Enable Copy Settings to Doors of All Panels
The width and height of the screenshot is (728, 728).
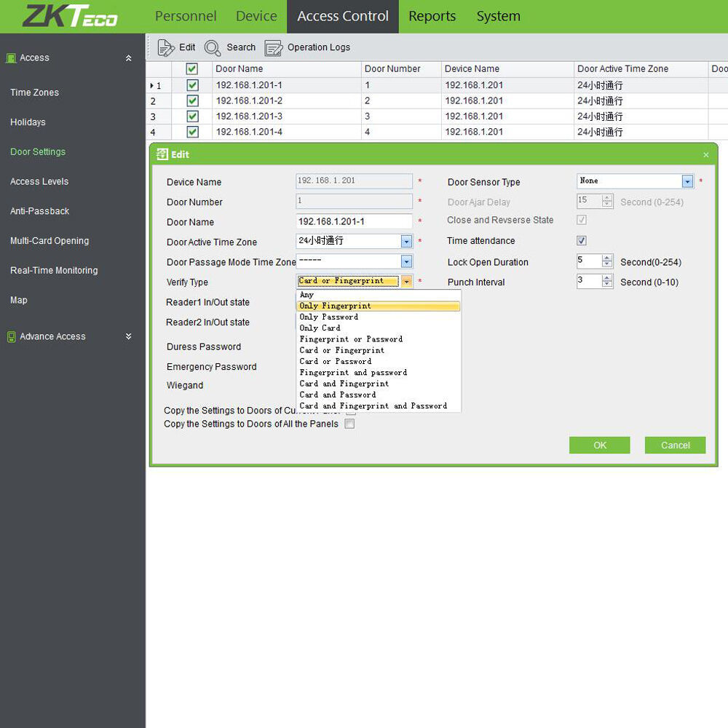pos(349,424)
